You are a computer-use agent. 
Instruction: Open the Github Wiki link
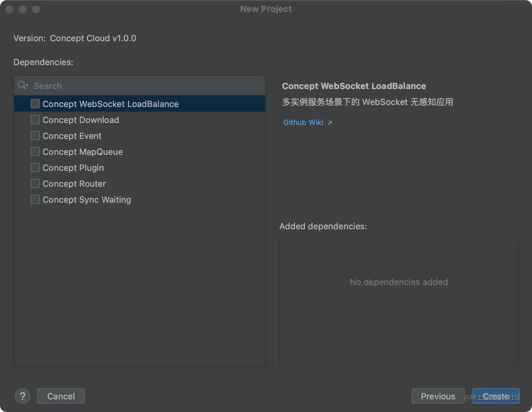[x=303, y=122]
